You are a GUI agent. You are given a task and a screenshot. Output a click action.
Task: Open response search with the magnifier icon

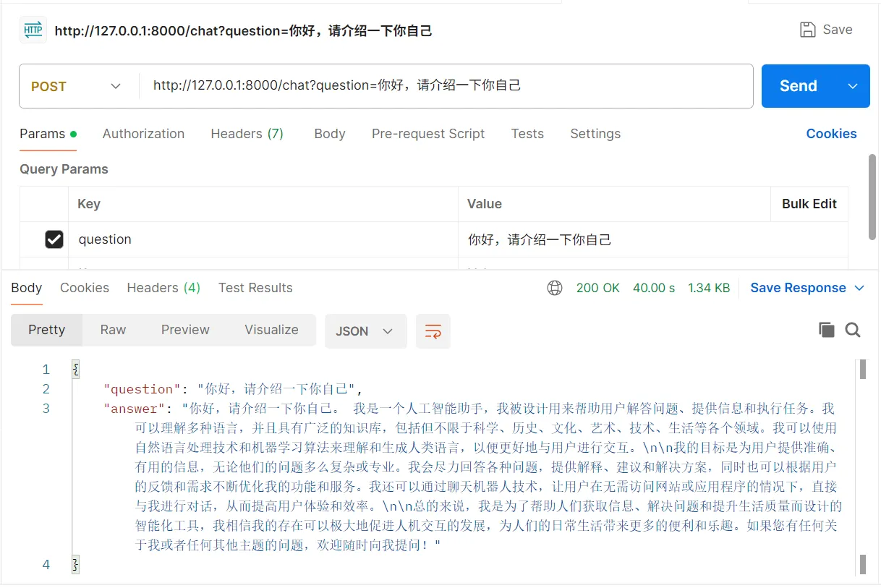853,330
